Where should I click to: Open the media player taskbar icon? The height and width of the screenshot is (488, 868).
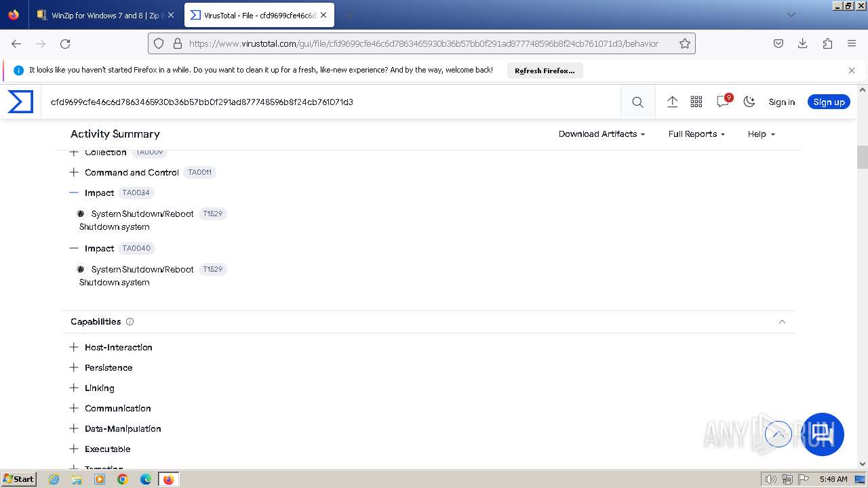pos(100,479)
